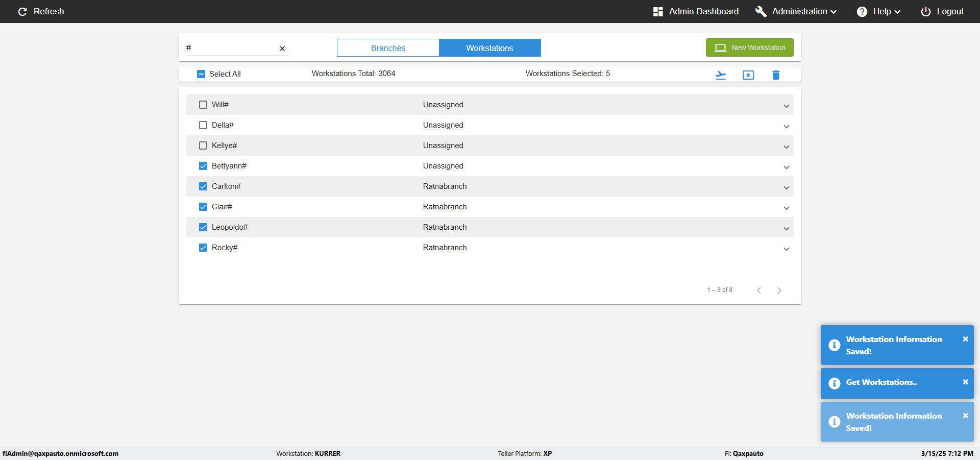Screen dimensions: 980x460
Task: Click the Select All label
Action: [x=225, y=74]
